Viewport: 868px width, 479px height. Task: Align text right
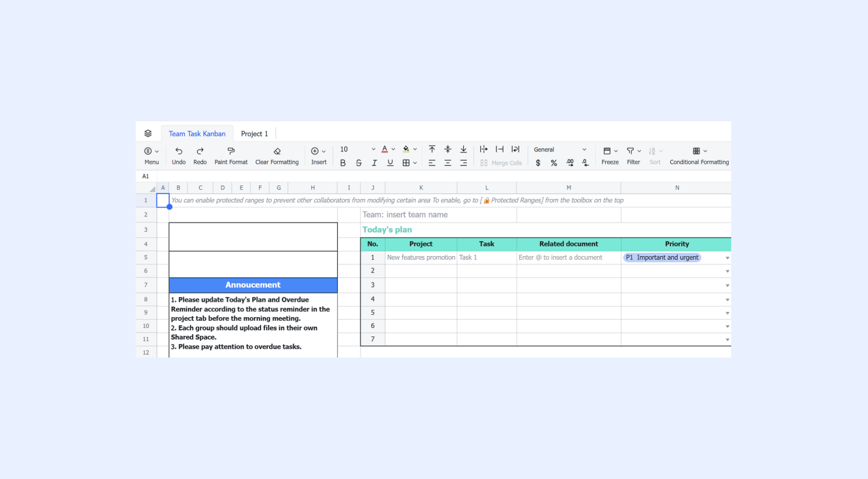click(x=463, y=163)
